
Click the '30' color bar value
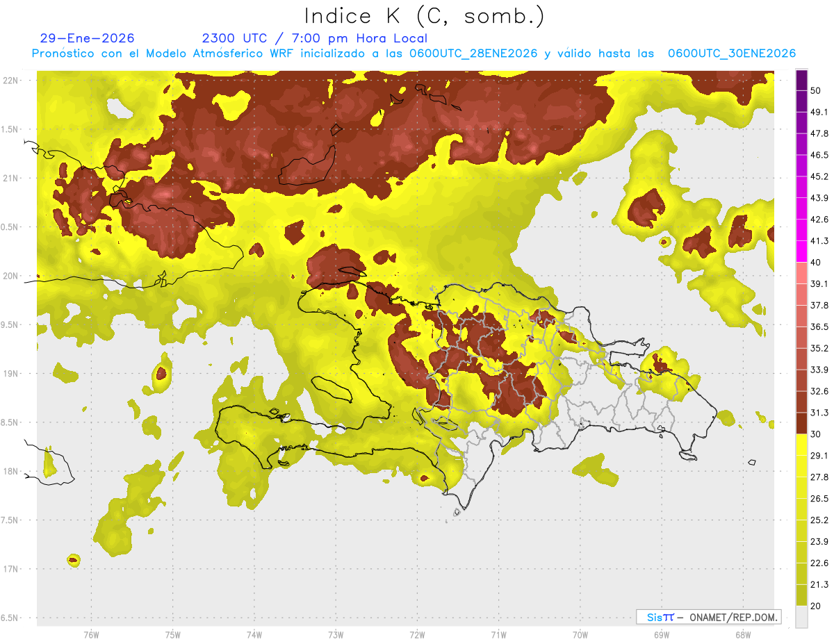tap(817, 434)
